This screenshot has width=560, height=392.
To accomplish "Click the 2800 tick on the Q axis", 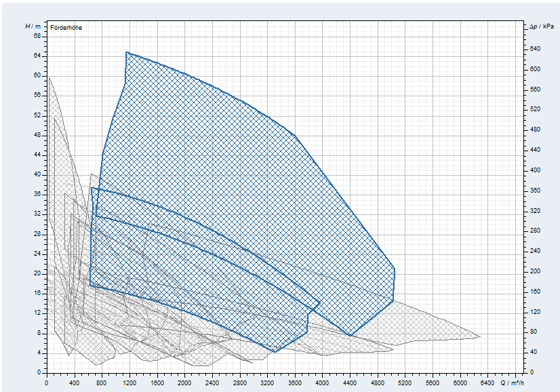I will (239, 383).
